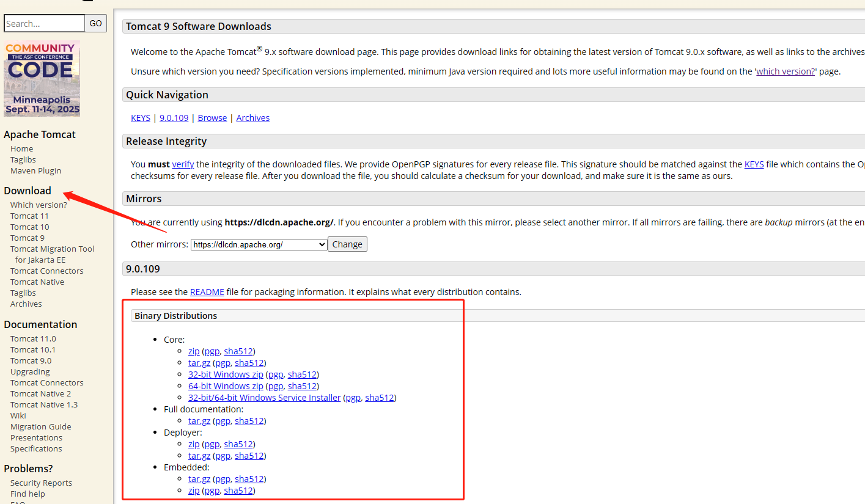The width and height of the screenshot is (865, 504).
Task: Open the 'Which version?' sidebar link
Action: (x=39, y=205)
